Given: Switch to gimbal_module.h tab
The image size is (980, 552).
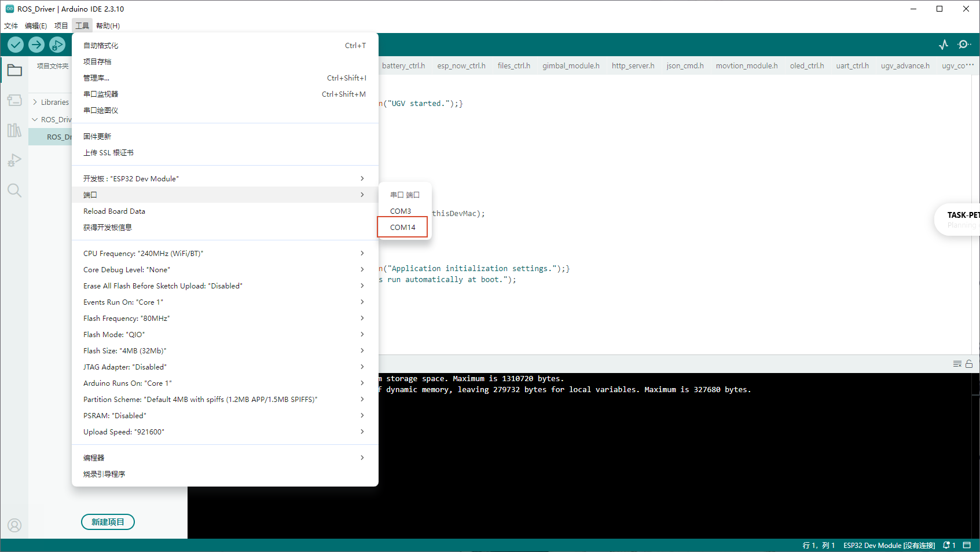Looking at the screenshot, I should [x=571, y=65].
